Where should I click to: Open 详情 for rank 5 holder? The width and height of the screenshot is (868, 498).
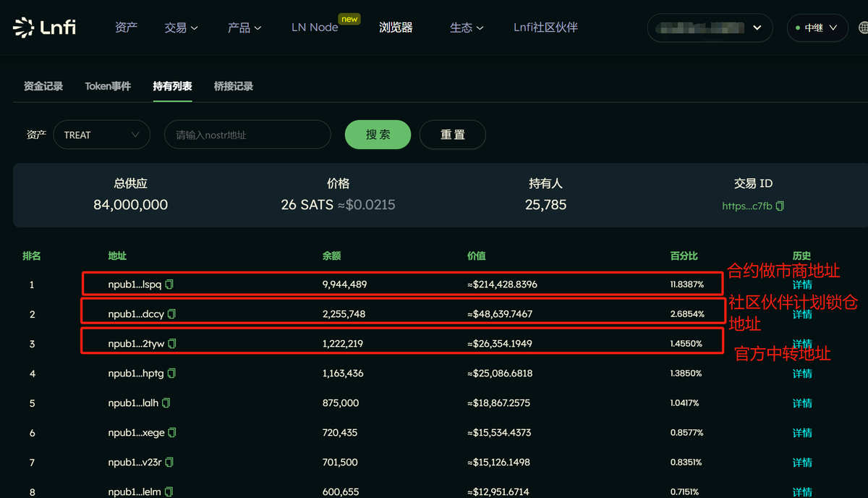click(x=802, y=402)
